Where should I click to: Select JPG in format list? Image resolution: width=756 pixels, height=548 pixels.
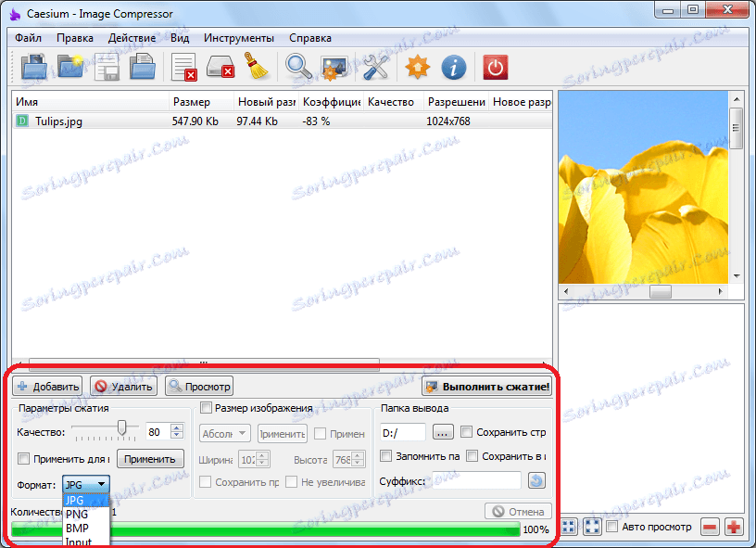86,500
